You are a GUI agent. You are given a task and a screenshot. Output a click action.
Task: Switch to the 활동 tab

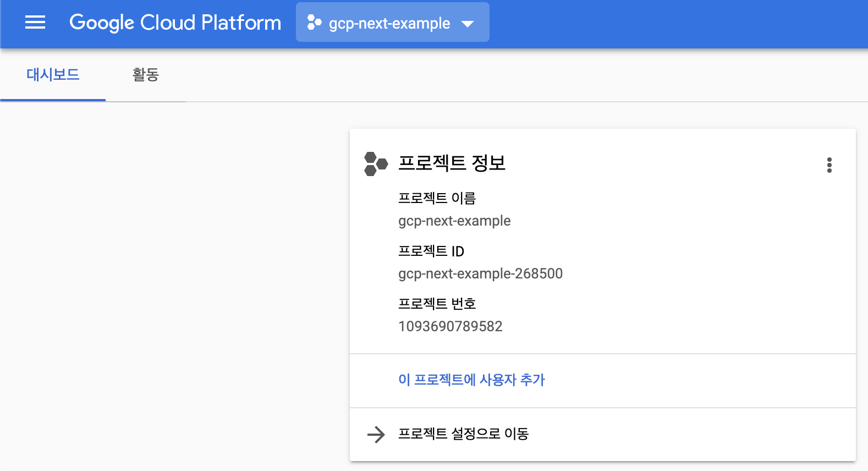coord(146,75)
